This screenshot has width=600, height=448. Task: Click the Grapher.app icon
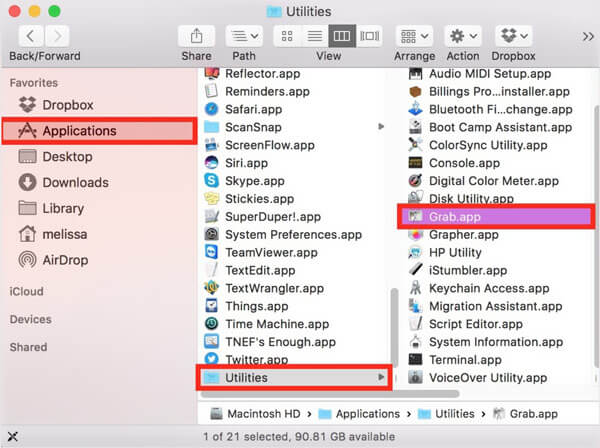415,234
